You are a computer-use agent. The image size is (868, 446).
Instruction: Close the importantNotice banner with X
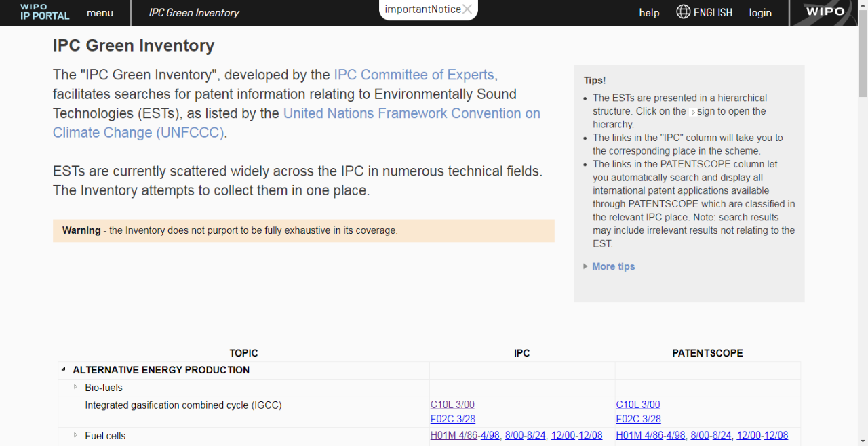point(467,9)
